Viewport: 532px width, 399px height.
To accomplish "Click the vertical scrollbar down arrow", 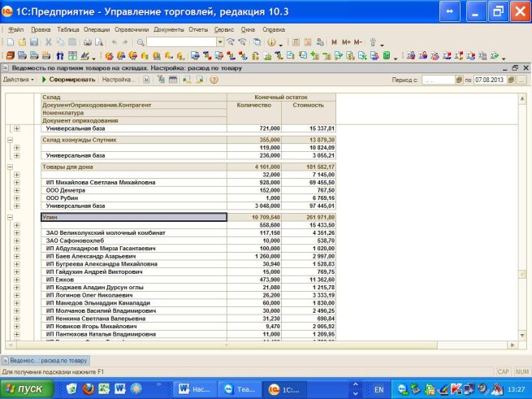I will coord(522,336).
